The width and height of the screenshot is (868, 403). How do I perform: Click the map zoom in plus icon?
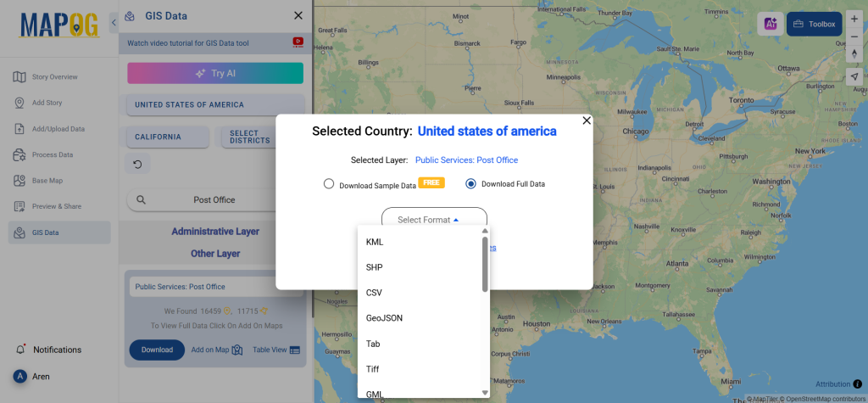click(x=854, y=19)
